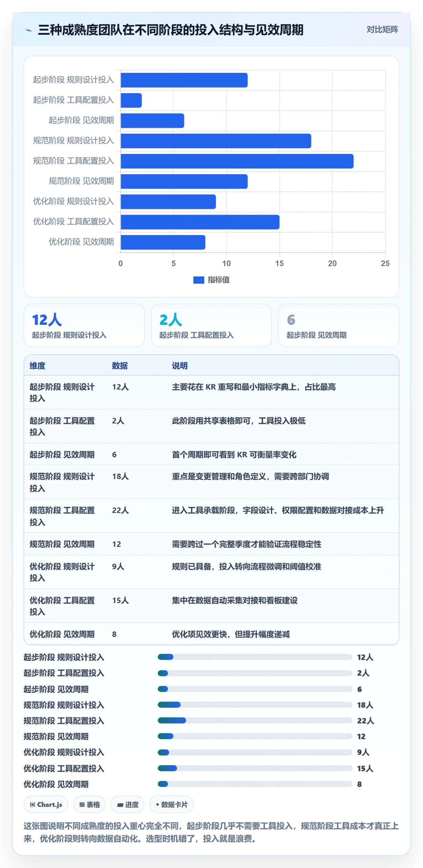Image resolution: width=423 pixels, height=868 pixels.
Task: Select text 优化项见效更快，但提升幅度递减
Action: pos(231,634)
